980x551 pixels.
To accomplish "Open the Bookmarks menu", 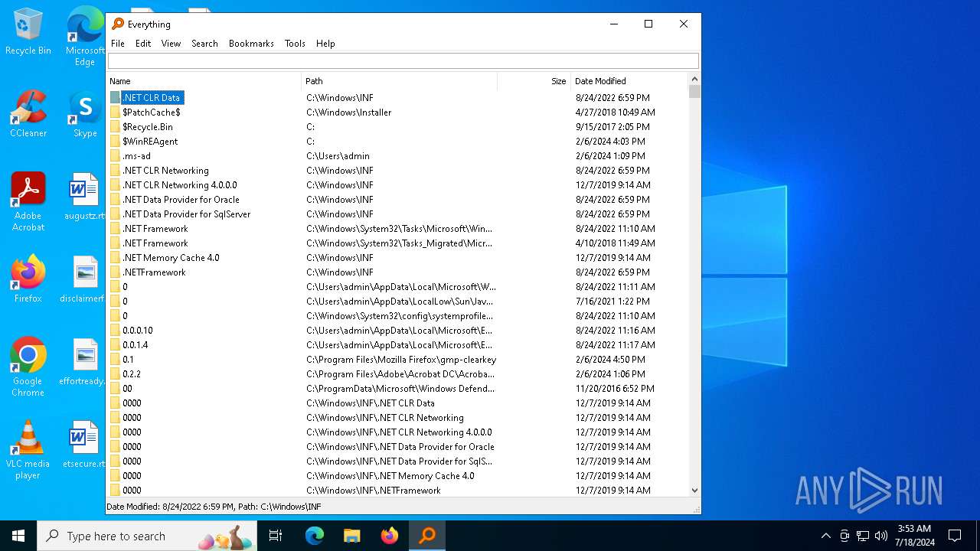I will coord(251,44).
